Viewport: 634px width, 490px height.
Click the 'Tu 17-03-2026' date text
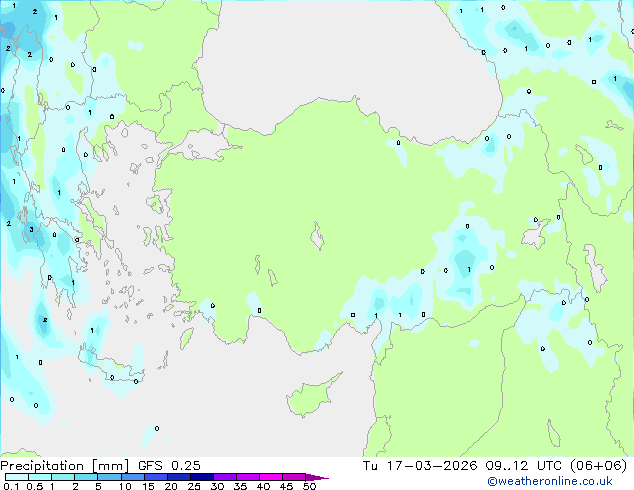pos(420,466)
